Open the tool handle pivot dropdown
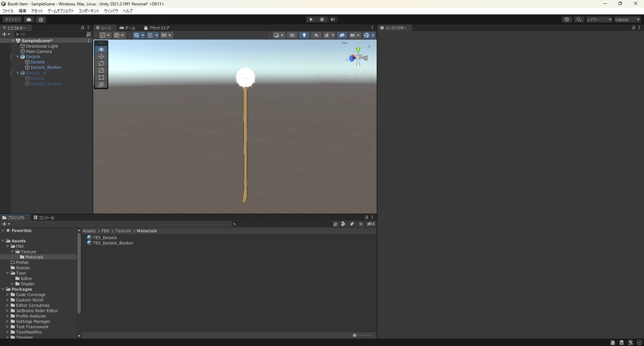644x346 pixels. 105,35
